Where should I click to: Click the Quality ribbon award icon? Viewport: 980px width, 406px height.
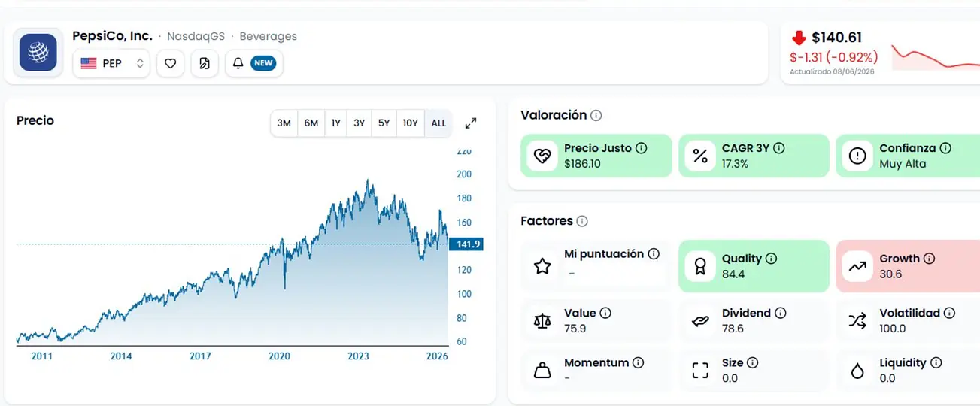700,266
